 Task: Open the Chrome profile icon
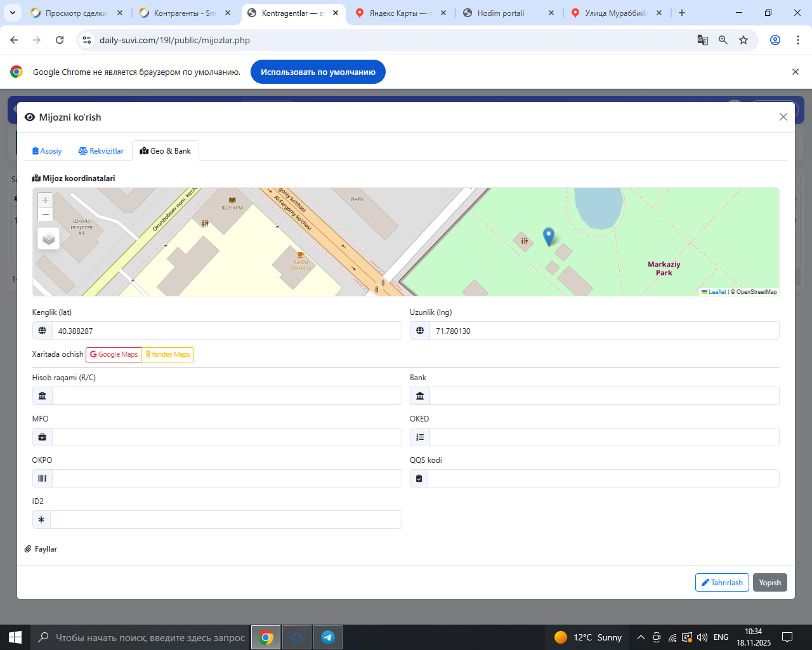(x=775, y=40)
